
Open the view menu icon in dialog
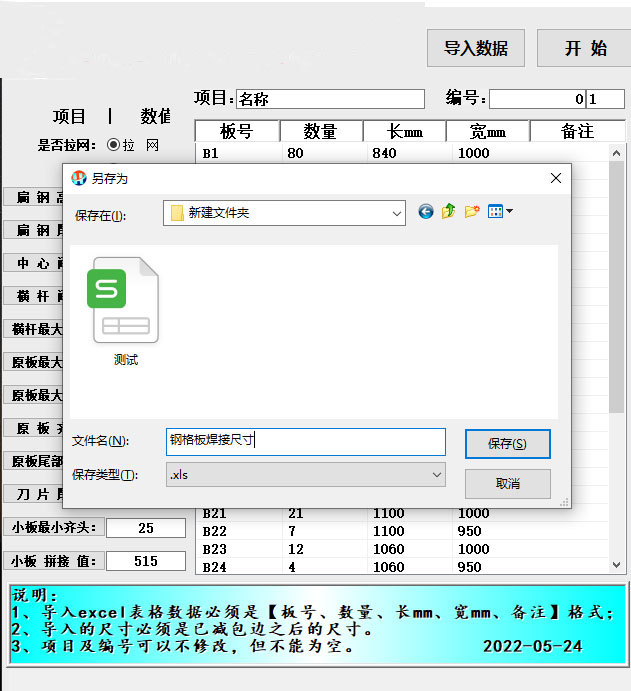pyautogui.click(x=500, y=211)
